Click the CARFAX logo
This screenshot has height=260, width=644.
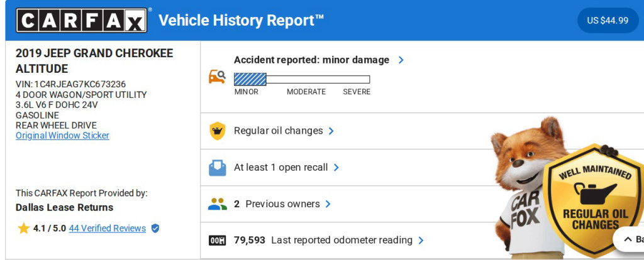click(82, 20)
